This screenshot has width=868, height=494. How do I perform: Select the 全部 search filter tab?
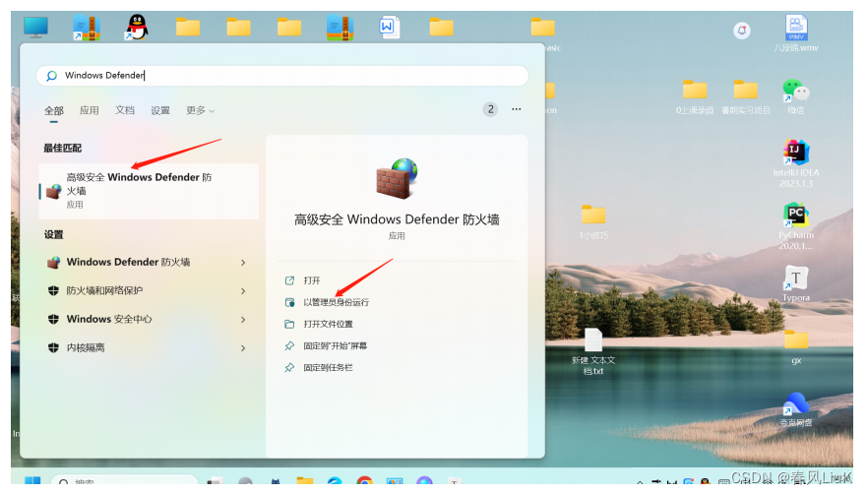[x=54, y=110]
